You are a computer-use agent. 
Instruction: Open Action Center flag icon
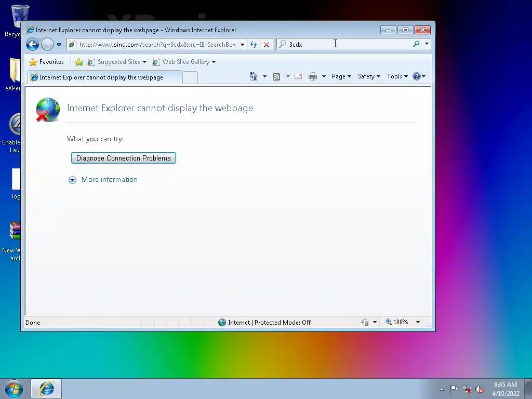click(x=454, y=389)
